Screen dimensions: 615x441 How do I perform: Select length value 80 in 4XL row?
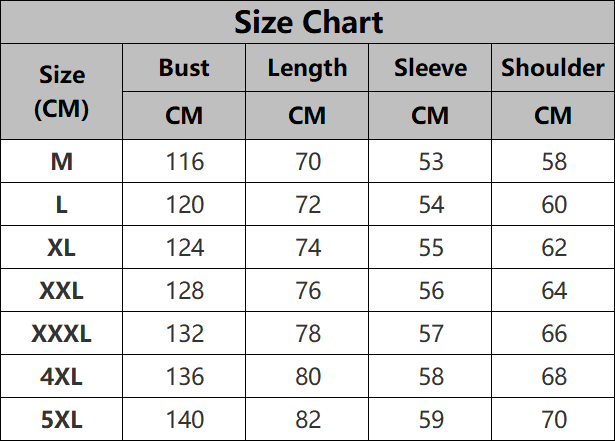pos(308,377)
